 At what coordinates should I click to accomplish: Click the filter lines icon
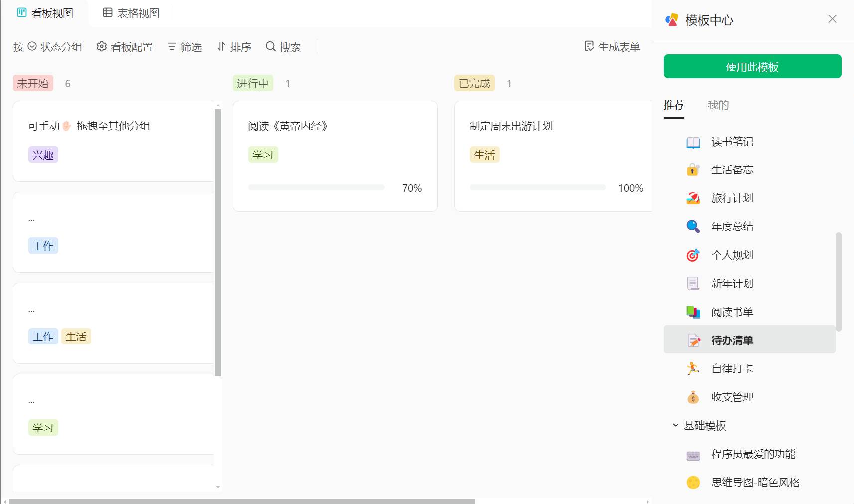click(172, 47)
